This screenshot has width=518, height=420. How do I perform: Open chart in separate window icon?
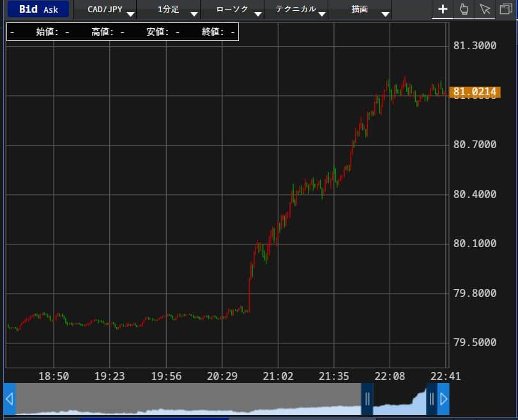pyautogui.click(x=506, y=9)
